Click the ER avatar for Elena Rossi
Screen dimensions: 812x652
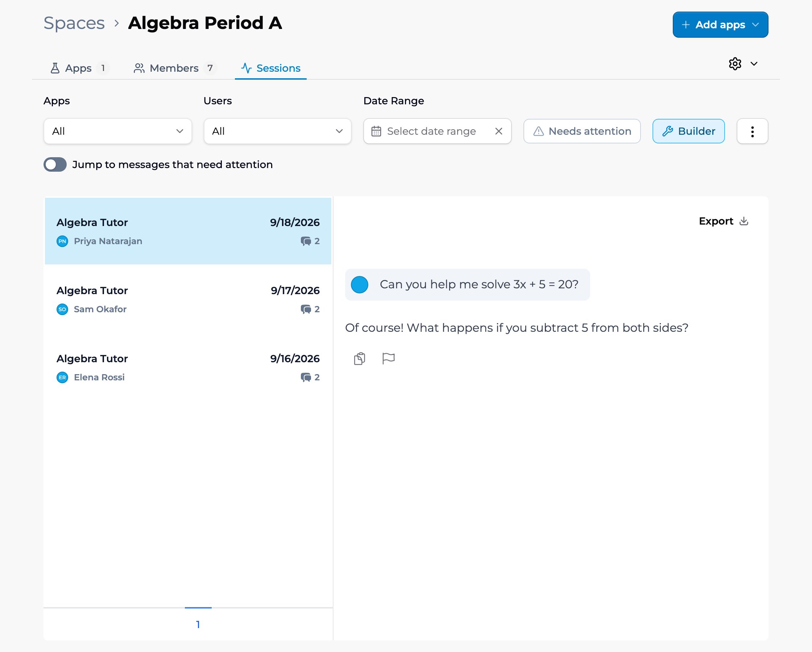point(62,377)
